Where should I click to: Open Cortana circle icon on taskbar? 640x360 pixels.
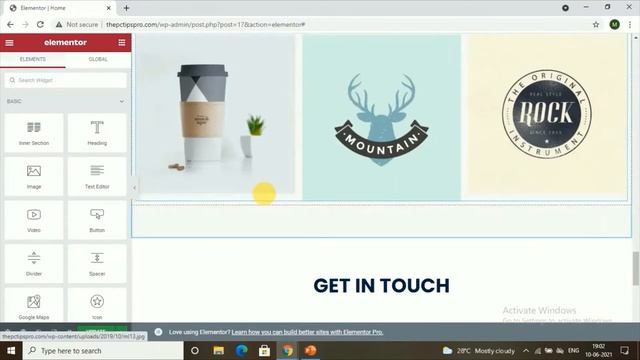(195, 351)
